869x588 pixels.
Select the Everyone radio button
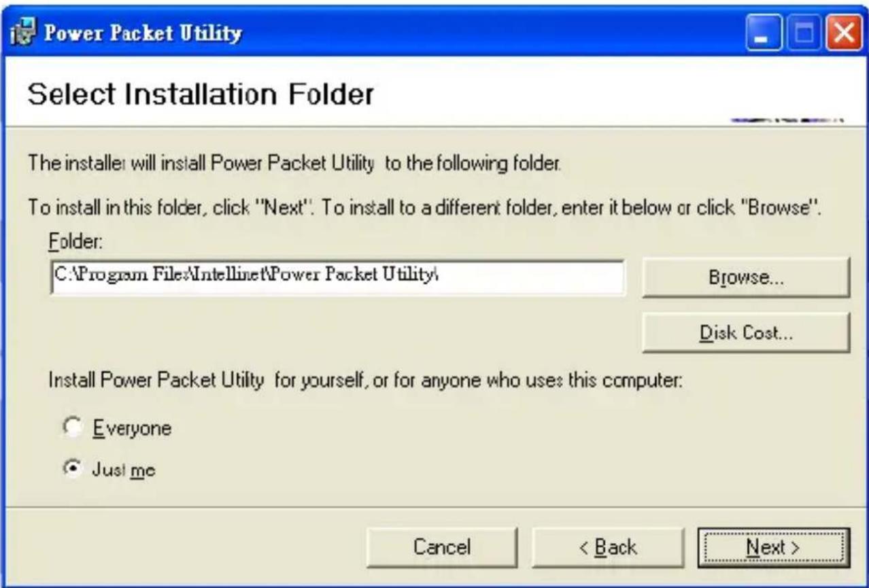tap(71, 428)
